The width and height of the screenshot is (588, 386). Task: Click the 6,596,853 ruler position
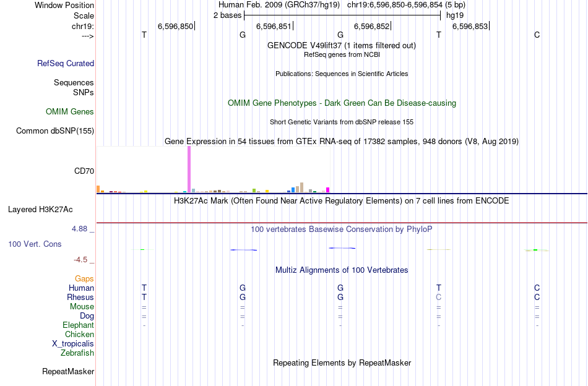point(470,26)
